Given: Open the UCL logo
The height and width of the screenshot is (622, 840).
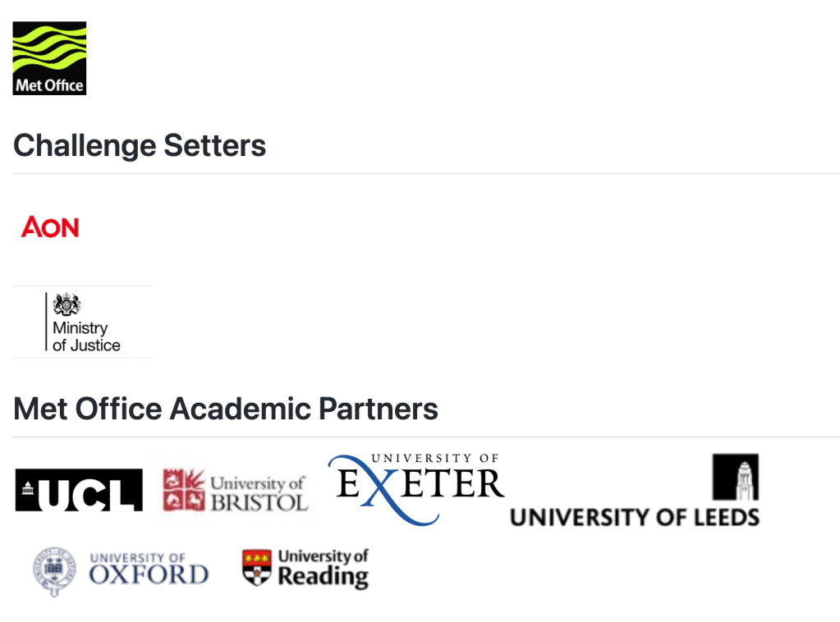Looking at the screenshot, I should tap(79, 490).
